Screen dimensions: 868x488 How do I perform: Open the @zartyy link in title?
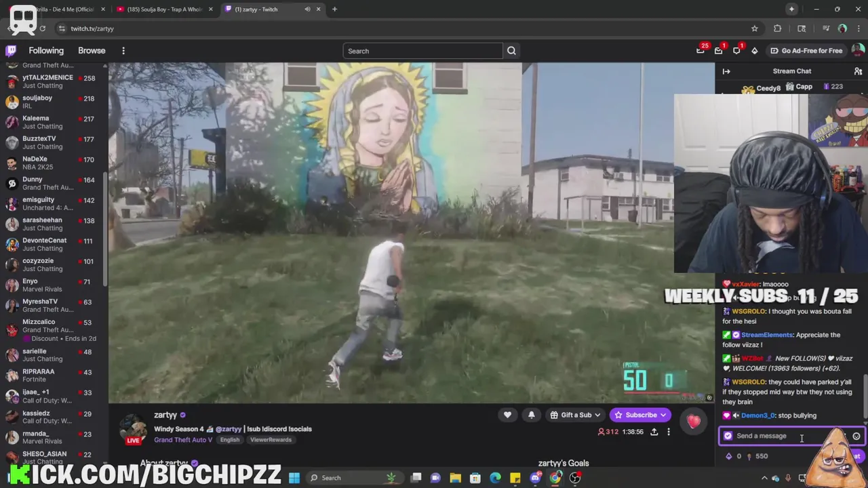pyautogui.click(x=229, y=429)
